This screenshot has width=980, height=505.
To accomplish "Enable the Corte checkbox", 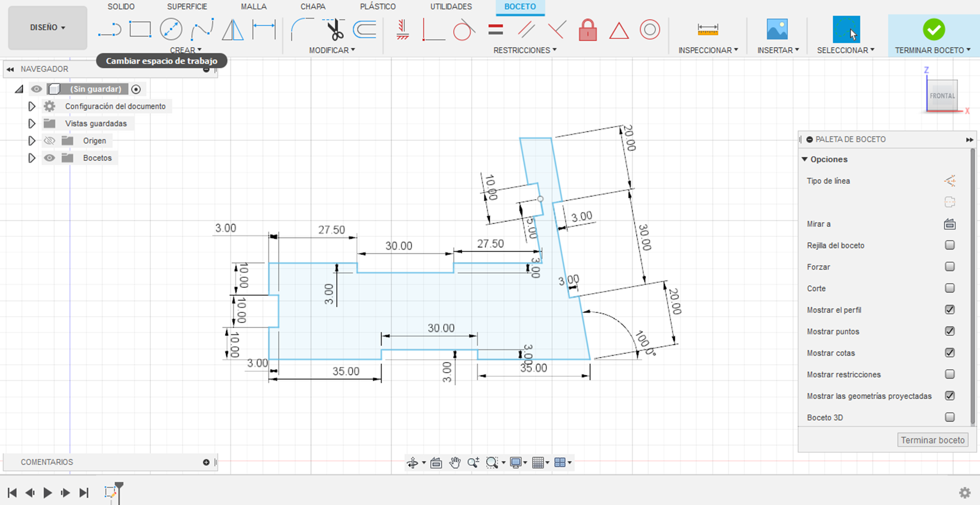I will (x=949, y=288).
